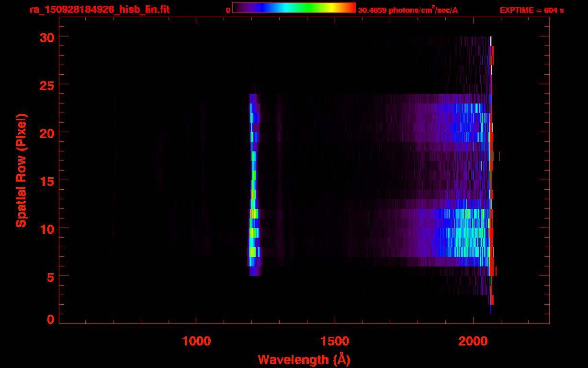The image size is (588, 368).
Task: Click the 30 spatial row tick label
Action: click(x=47, y=37)
